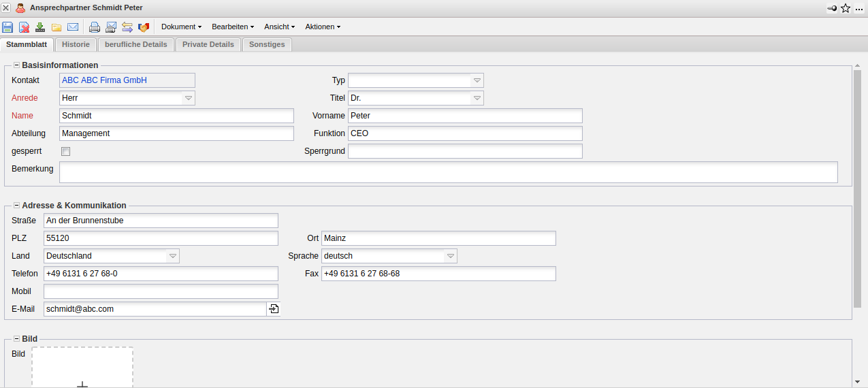This screenshot has width=868, height=388.
Task: Click the send email icon beside E-Mail field
Action: pyautogui.click(x=273, y=309)
